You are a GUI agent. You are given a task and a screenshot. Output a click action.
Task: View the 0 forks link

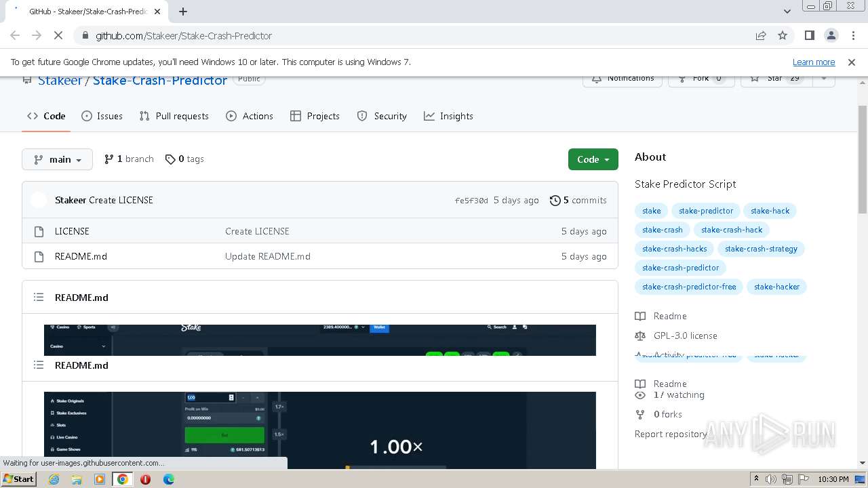tap(658, 414)
